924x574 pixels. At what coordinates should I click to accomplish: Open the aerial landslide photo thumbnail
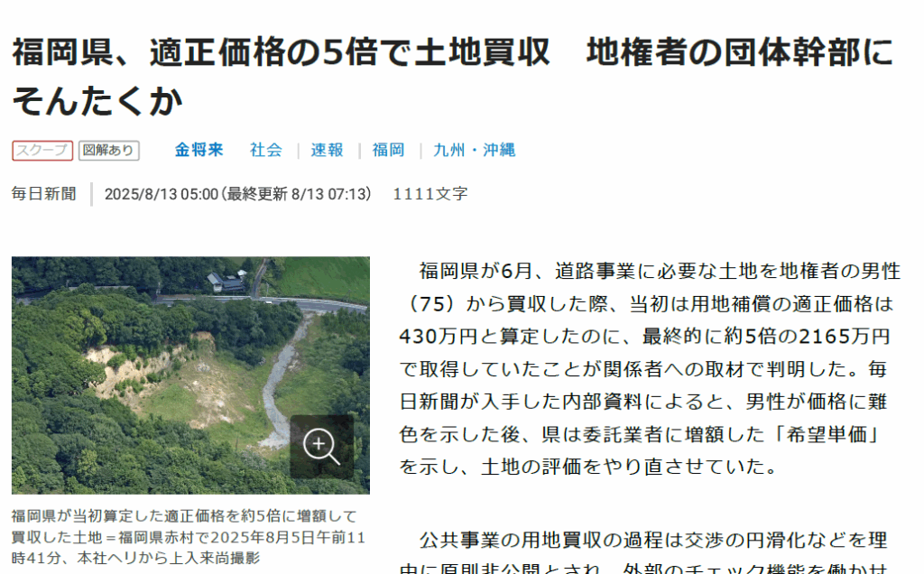191,375
